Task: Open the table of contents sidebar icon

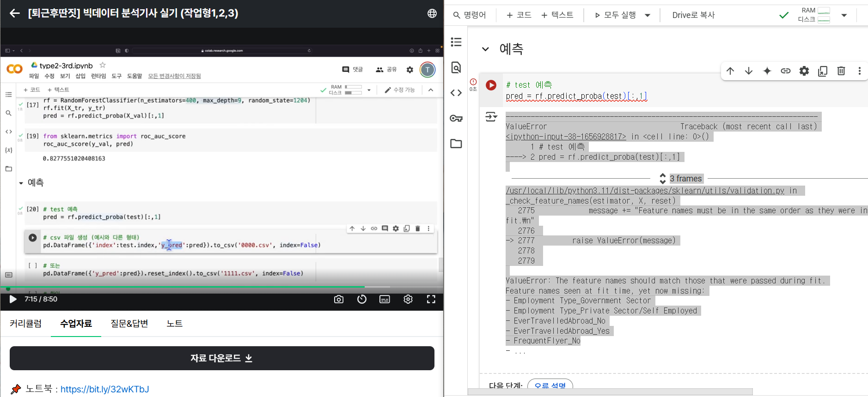Action: (x=456, y=42)
